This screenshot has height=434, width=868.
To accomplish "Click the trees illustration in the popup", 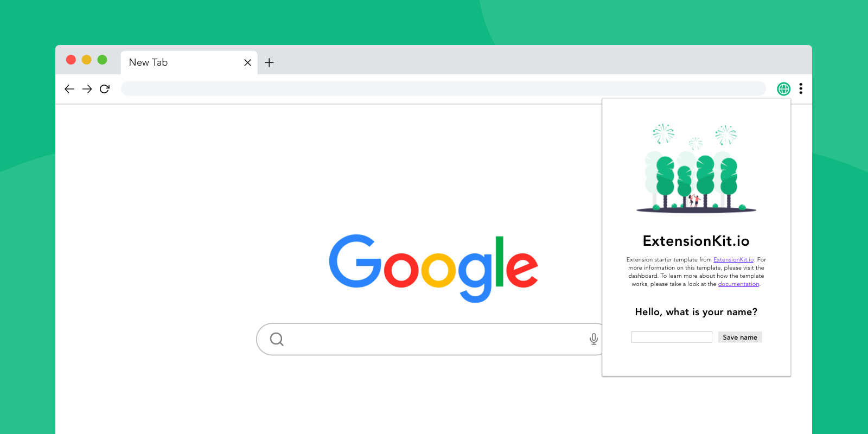I will pos(696,168).
